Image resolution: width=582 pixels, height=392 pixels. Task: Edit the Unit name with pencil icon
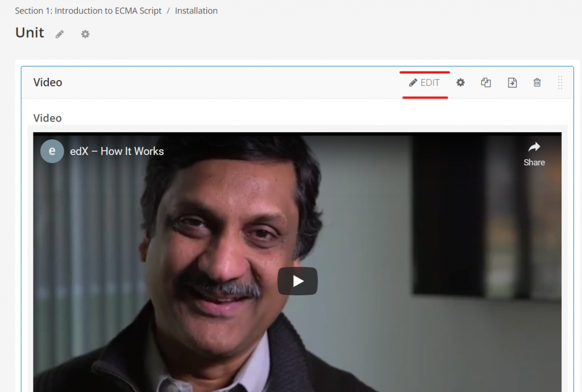[x=59, y=34]
